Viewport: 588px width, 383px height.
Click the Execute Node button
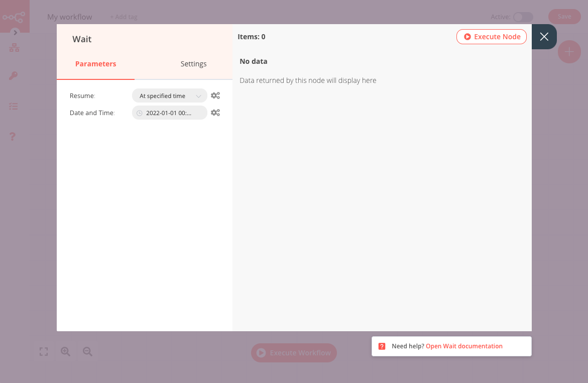492,37
